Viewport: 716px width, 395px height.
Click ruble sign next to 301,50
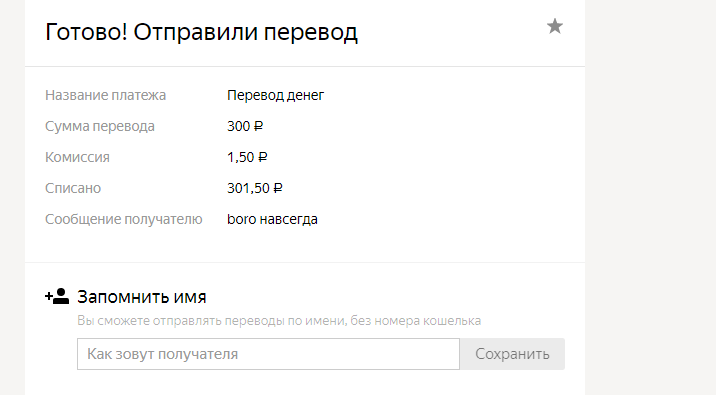[x=278, y=188]
